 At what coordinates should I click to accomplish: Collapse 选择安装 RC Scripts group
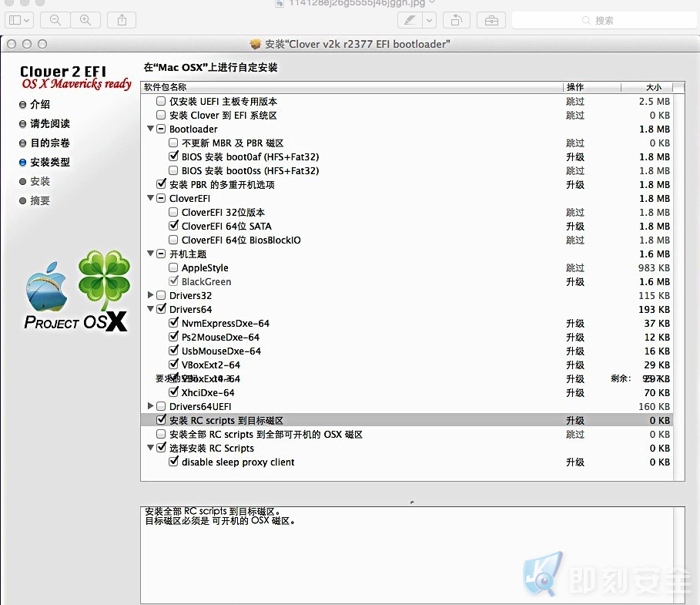click(x=150, y=447)
